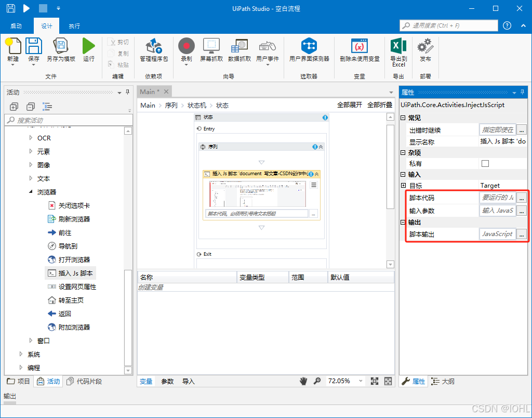Switch to 启动 ribbon tab
Image resolution: width=532 pixels, height=418 pixels.
pyautogui.click(x=16, y=26)
